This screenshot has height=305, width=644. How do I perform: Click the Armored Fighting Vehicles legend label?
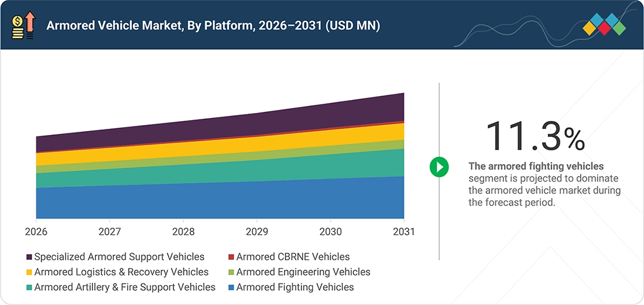coord(295,287)
